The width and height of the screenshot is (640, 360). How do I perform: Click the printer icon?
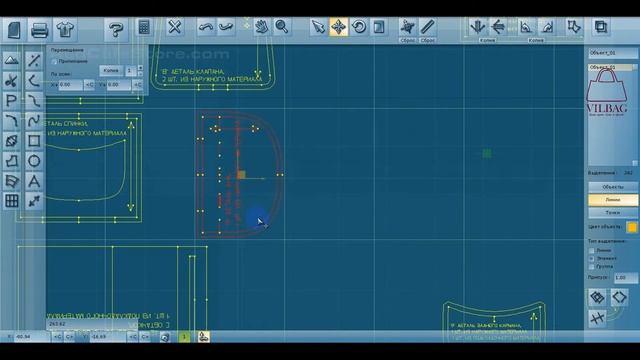point(40,30)
